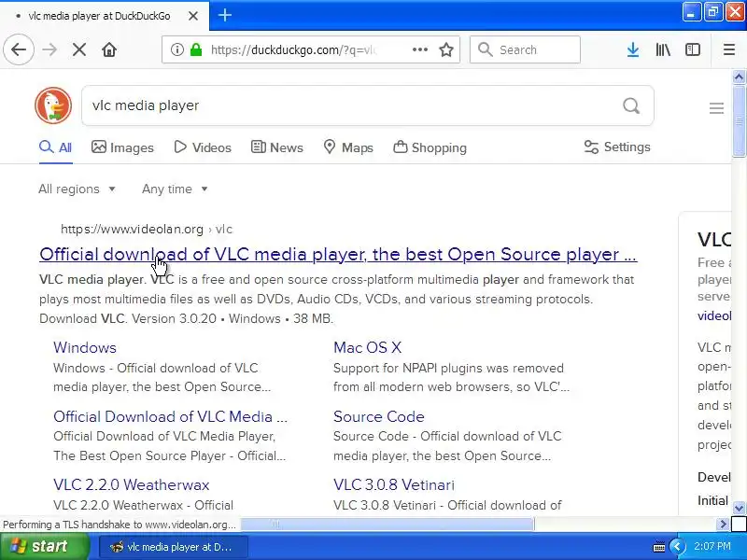Click the https://www.videolan.org result URL
The height and width of the screenshot is (560, 747).
[x=147, y=229]
